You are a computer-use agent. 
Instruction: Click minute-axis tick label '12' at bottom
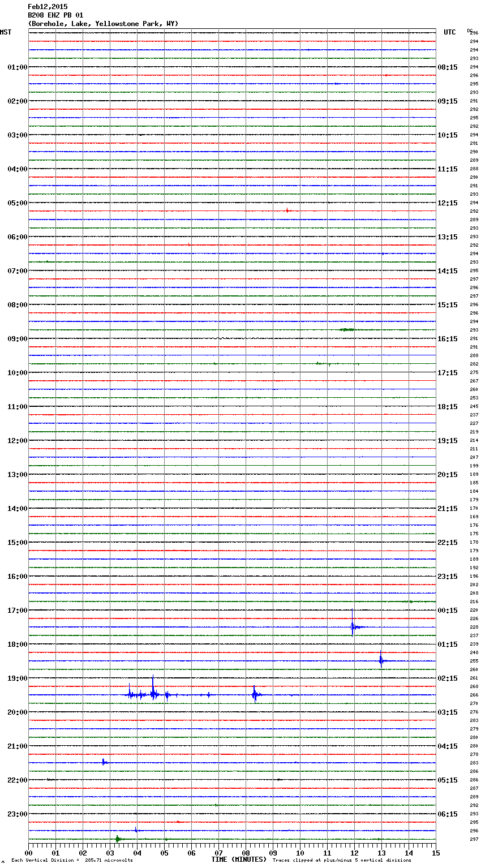(354, 853)
